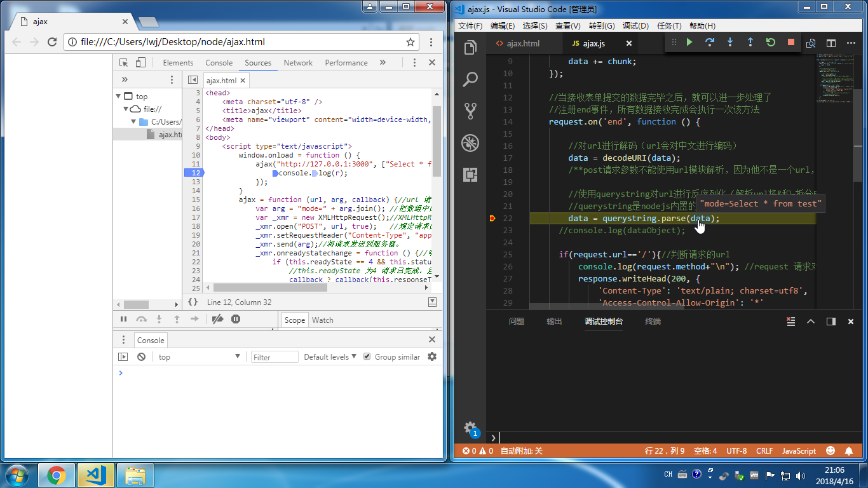Click Chrome address bar URL
868x488 pixels.
click(x=173, y=42)
